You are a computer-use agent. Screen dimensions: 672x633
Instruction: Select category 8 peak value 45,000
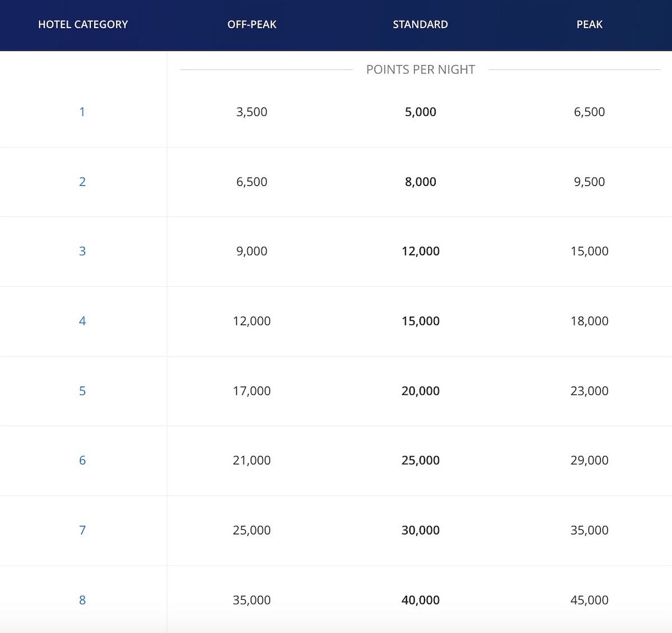point(590,600)
